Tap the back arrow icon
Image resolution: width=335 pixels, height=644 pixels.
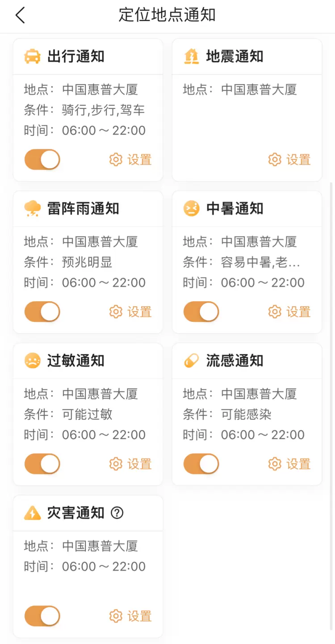point(20,15)
